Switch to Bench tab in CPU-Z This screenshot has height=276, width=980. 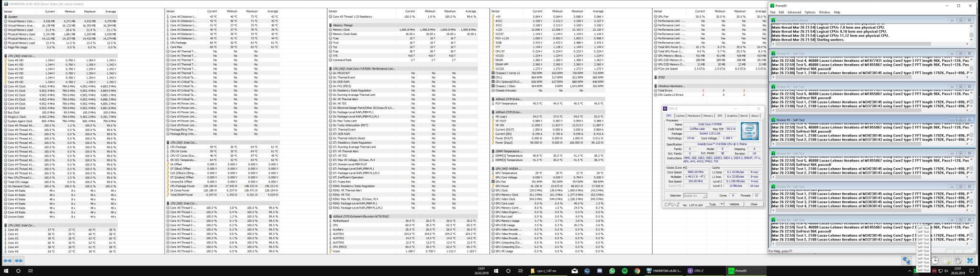pos(744,115)
